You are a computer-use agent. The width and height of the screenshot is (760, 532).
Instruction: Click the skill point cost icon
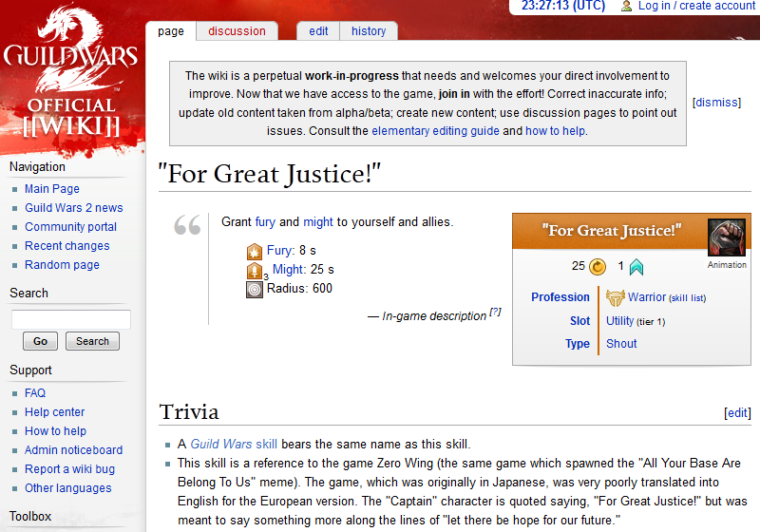point(636,267)
